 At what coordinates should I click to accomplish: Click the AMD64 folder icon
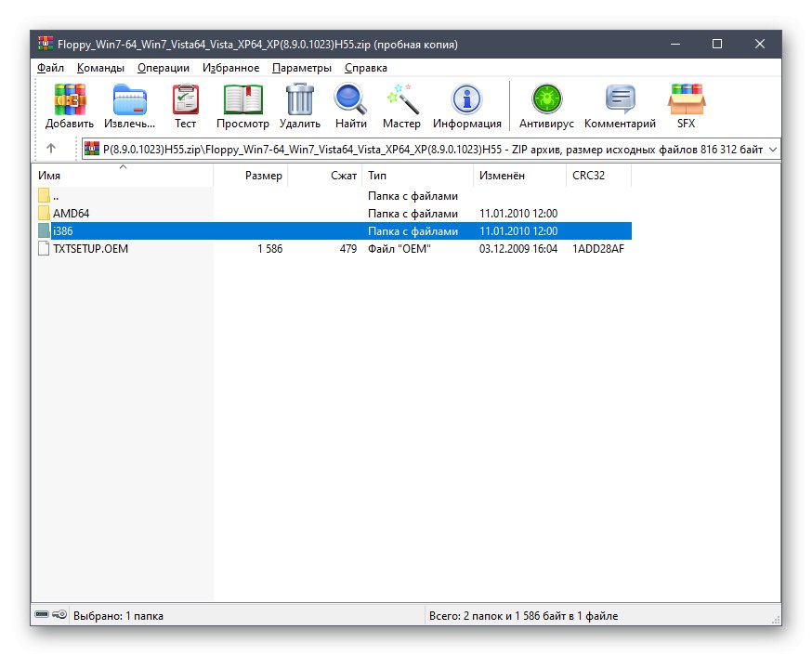coord(44,213)
